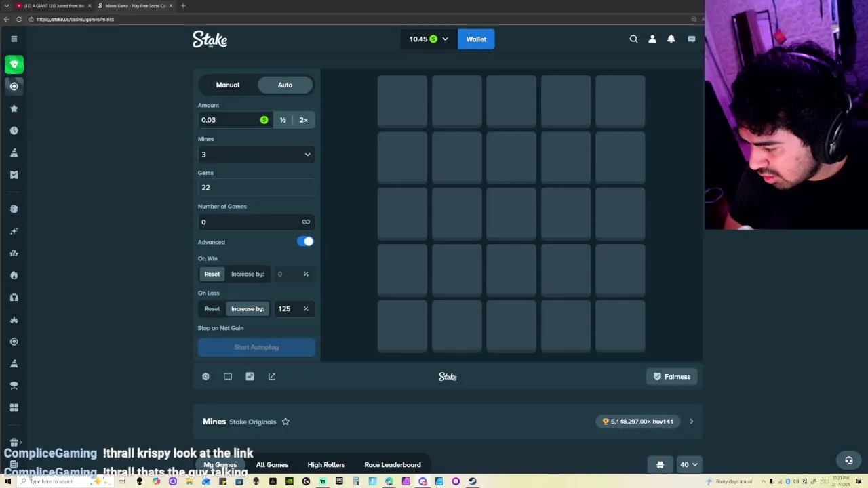Select the top-left tile of Mines grid
Image resolution: width=868 pixels, height=488 pixels.
[x=403, y=102]
